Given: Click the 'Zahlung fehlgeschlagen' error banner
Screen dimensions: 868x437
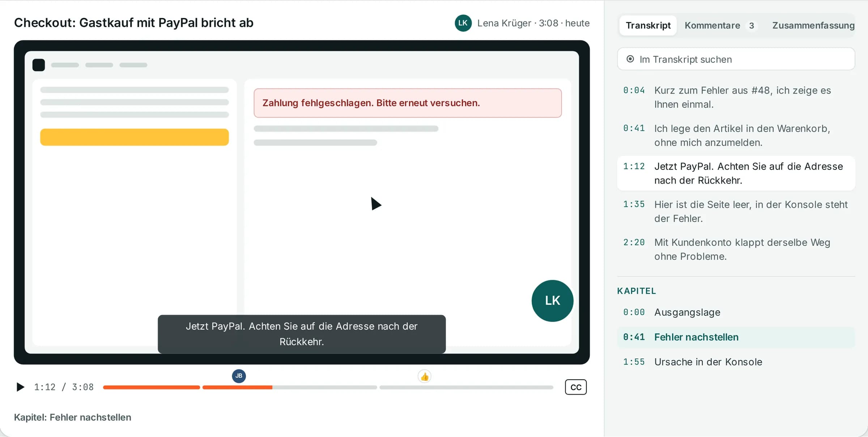Looking at the screenshot, I should (x=408, y=103).
